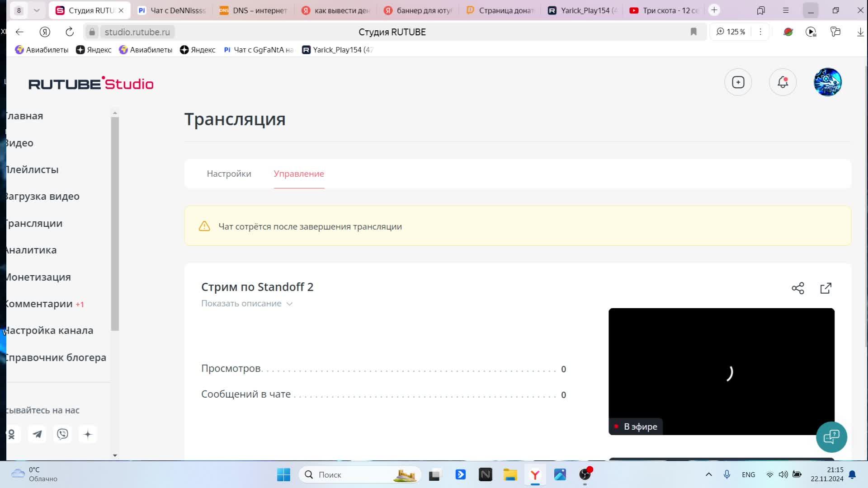Open Yandex Browser taskbar icon
The height and width of the screenshot is (488, 868).
[x=535, y=474]
